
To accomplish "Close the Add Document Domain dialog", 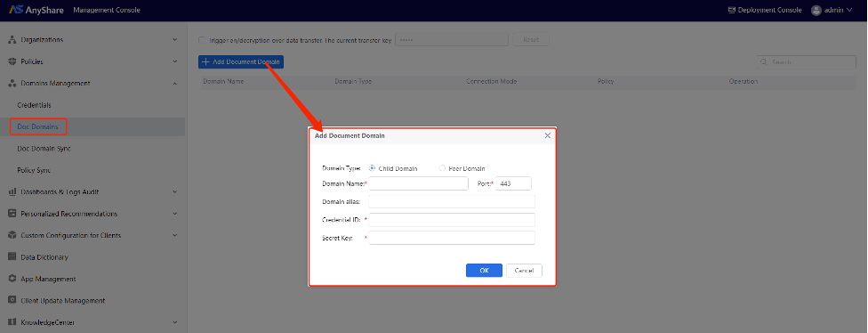I will tap(548, 135).
